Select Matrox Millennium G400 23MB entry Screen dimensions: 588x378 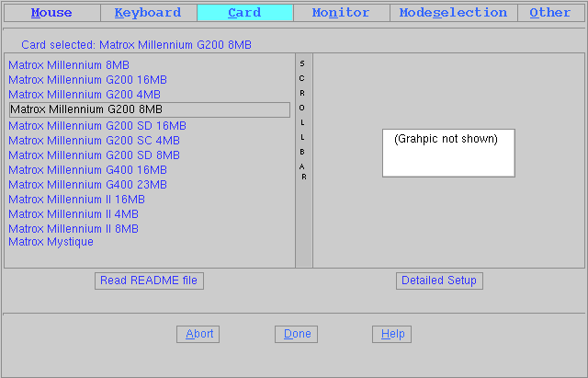coord(87,185)
